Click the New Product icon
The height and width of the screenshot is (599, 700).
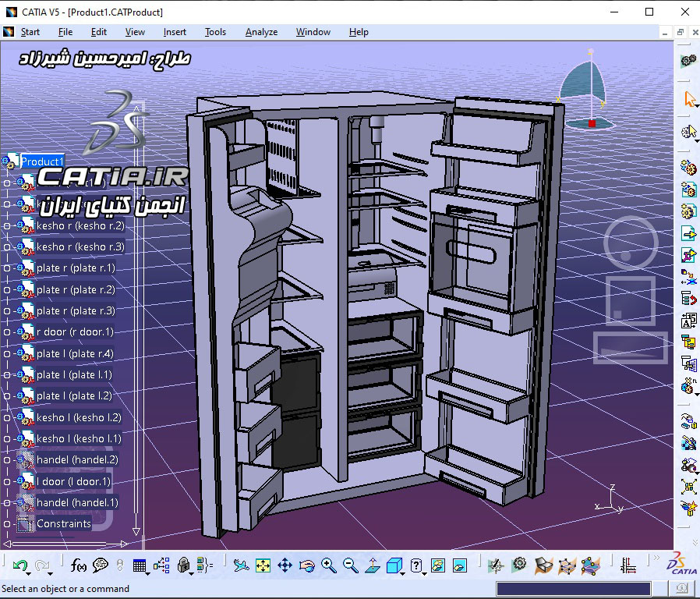pyautogui.click(x=688, y=190)
